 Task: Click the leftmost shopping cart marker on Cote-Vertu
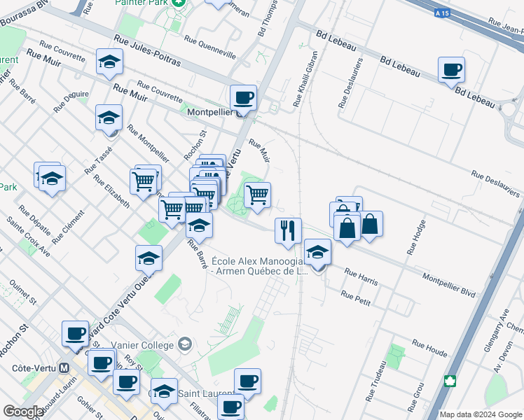(x=172, y=211)
